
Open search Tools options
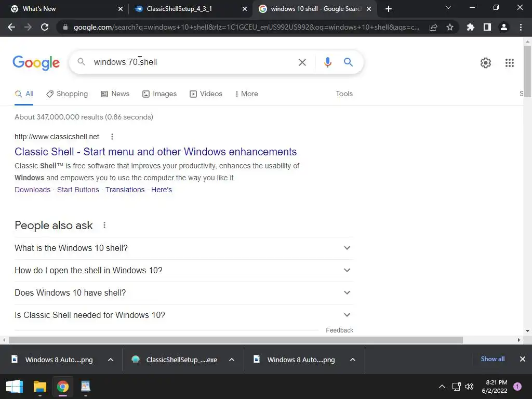tap(344, 94)
